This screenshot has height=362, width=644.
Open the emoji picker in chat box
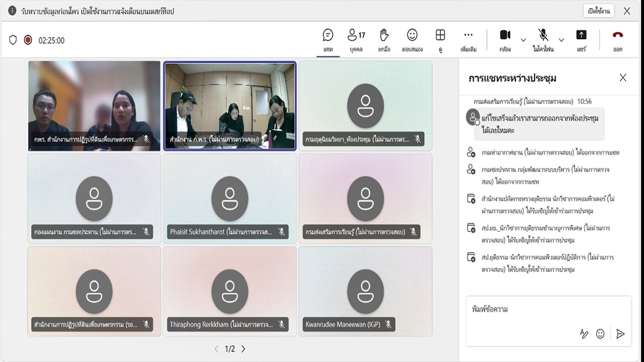point(600,334)
